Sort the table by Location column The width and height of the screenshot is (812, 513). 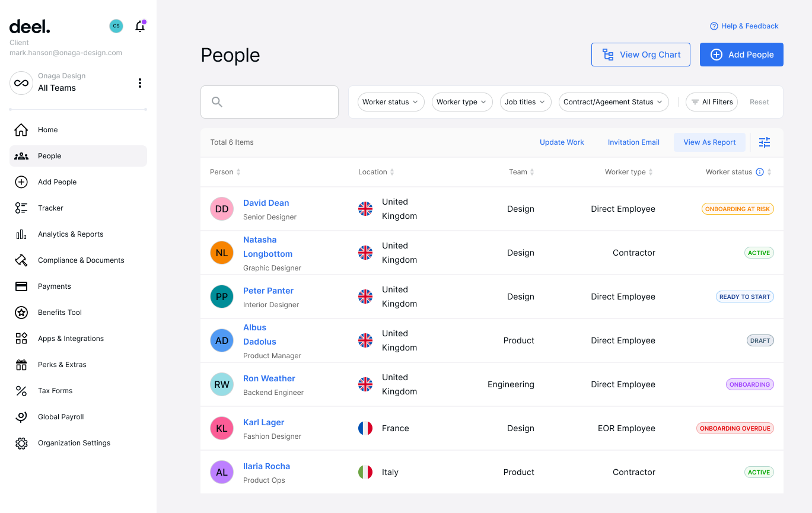pyautogui.click(x=391, y=171)
